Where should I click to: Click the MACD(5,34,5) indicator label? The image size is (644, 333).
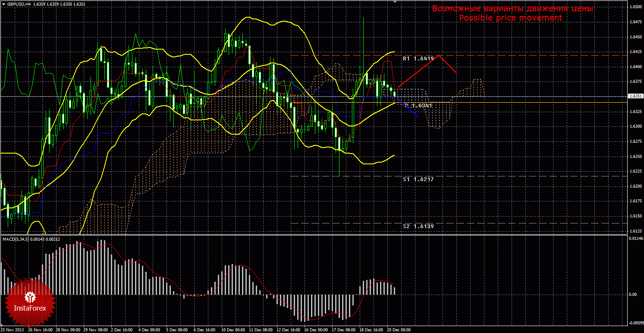pos(17,239)
